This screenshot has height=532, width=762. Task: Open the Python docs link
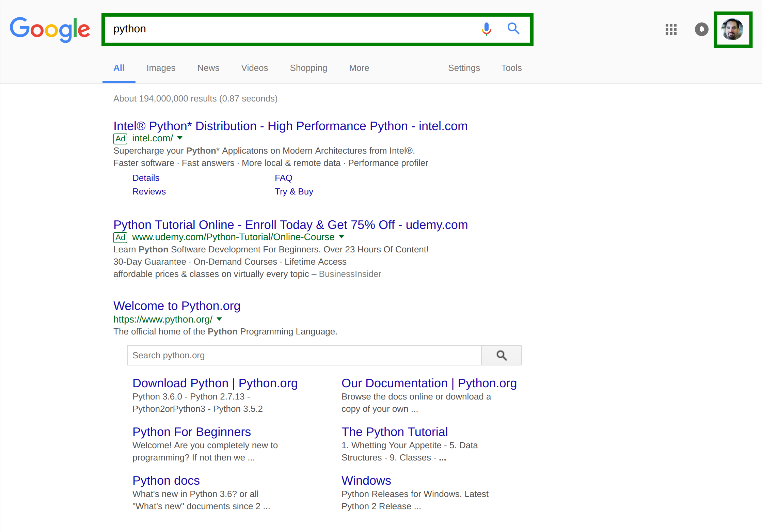[166, 481]
